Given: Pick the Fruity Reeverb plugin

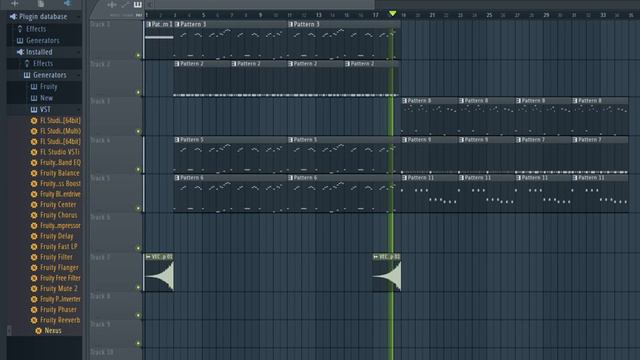Looking at the screenshot, I should pyautogui.click(x=60, y=320).
